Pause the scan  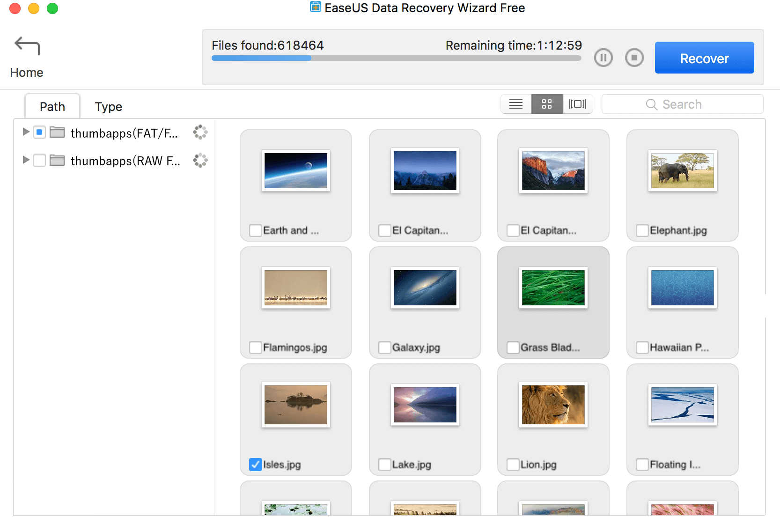click(603, 58)
